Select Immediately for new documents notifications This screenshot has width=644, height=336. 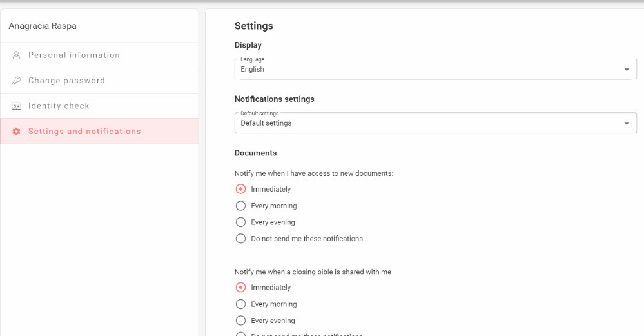pyautogui.click(x=240, y=189)
